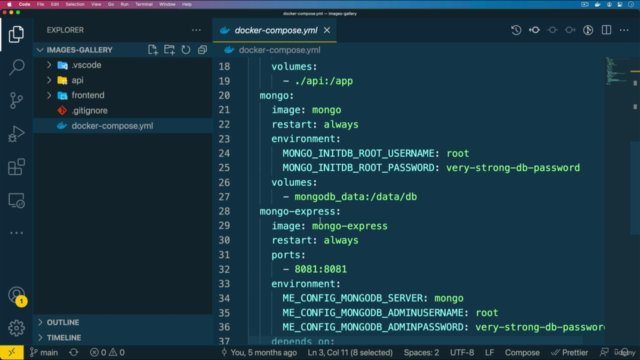The image size is (640, 360).
Task: Click docker-compose.yml breadcrumb
Action: click(x=280, y=50)
